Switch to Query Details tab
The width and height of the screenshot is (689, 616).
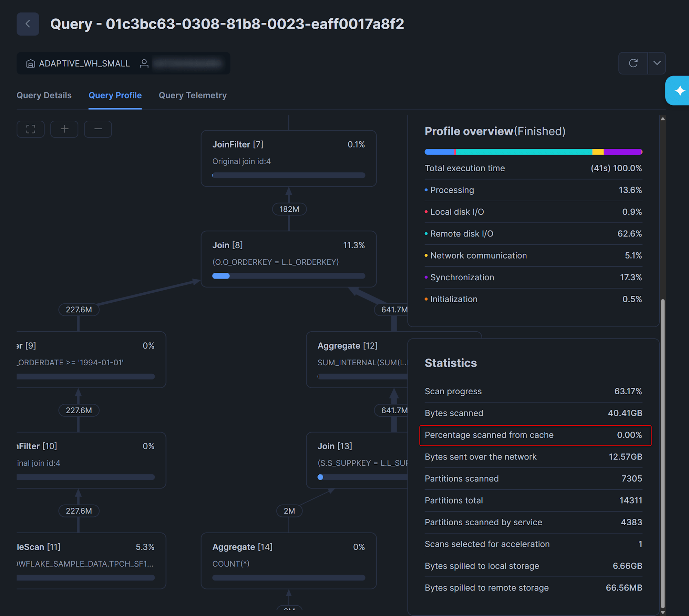(44, 95)
